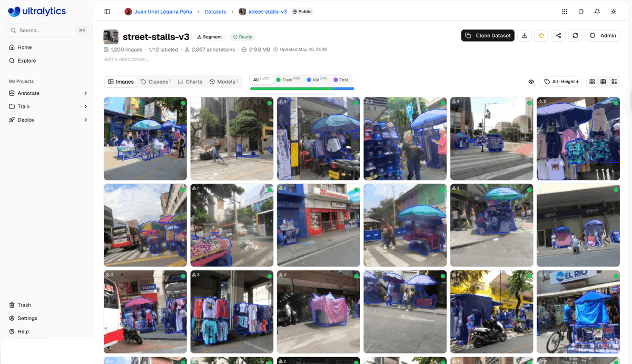632x364 pixels.
Task: Click the dataset avatar thumbnail
Action: [x=111, y=37]
